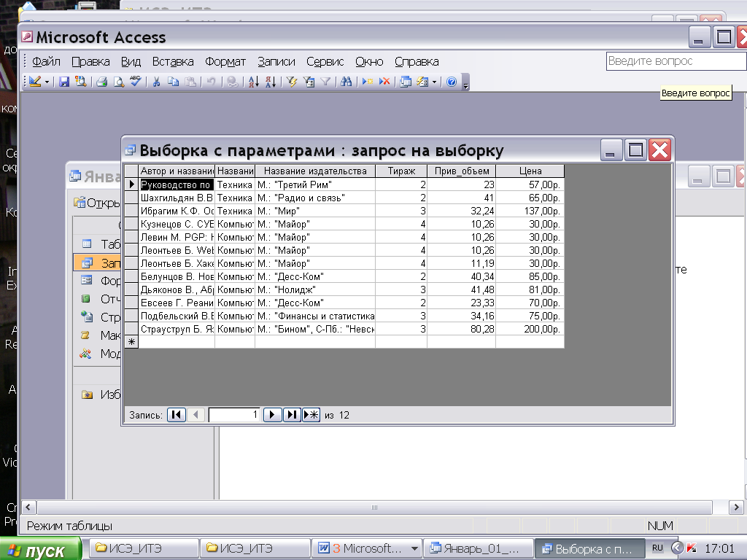Click the new row asterisk selector
This screenshot has height=560, width=747.
point(131,342)
